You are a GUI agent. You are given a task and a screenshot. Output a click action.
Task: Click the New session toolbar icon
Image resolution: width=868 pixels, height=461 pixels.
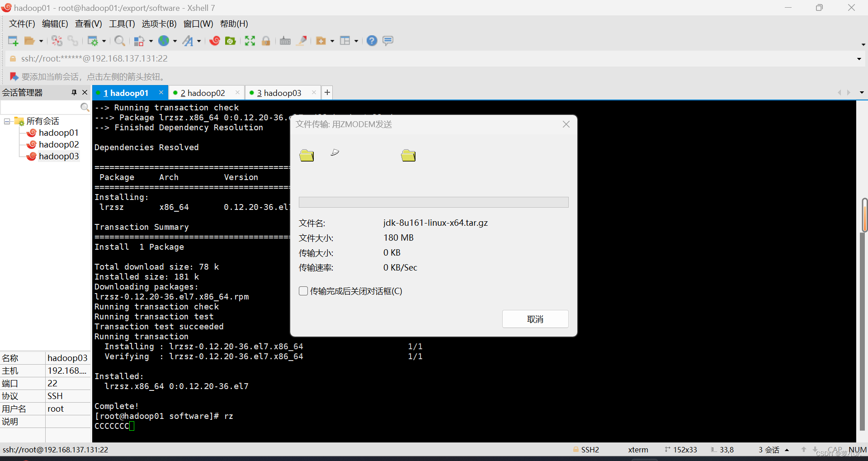(13, 41)
